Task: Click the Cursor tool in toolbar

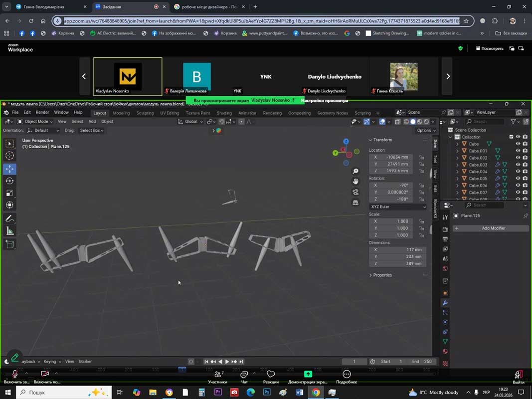Action: click(9, 156)
